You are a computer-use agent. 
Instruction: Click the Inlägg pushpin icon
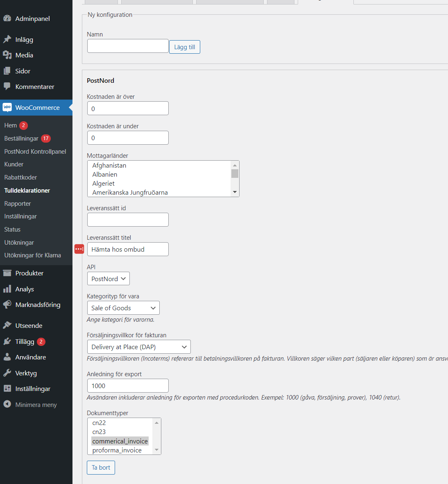(7, 39)
